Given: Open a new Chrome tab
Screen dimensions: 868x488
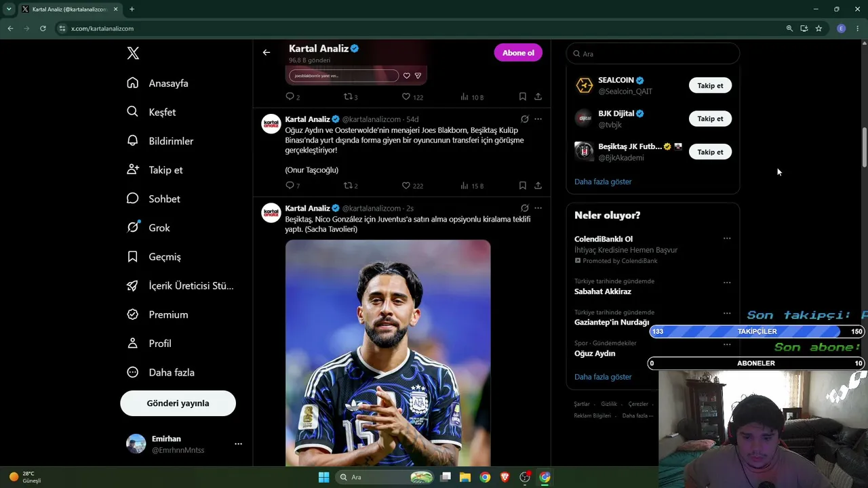Looking at the screenshot, I should tap(132, 9).
